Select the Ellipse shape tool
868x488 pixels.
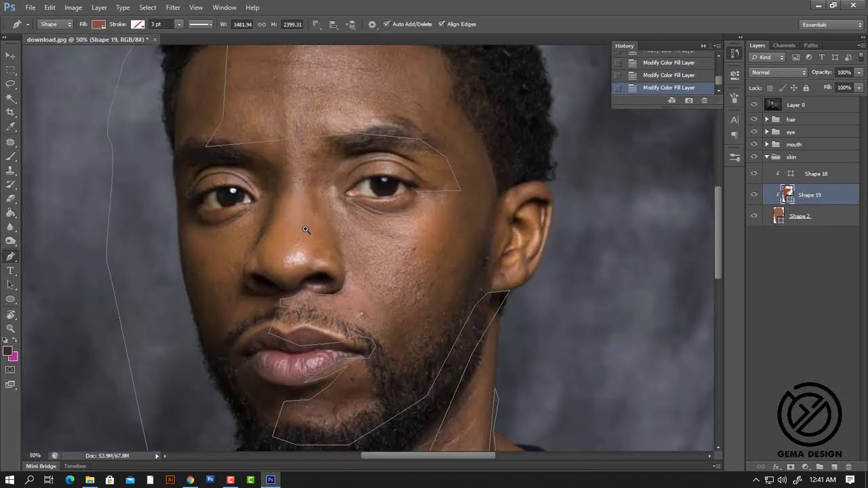pos(10,300)
